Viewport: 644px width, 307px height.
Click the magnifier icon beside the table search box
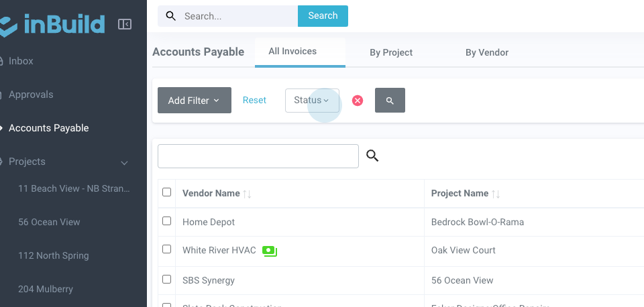pyautogui.click(x=372, y=156)
